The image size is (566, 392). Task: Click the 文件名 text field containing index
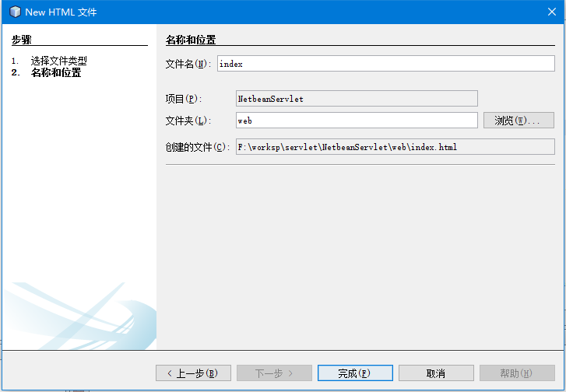tap(385, 65)
